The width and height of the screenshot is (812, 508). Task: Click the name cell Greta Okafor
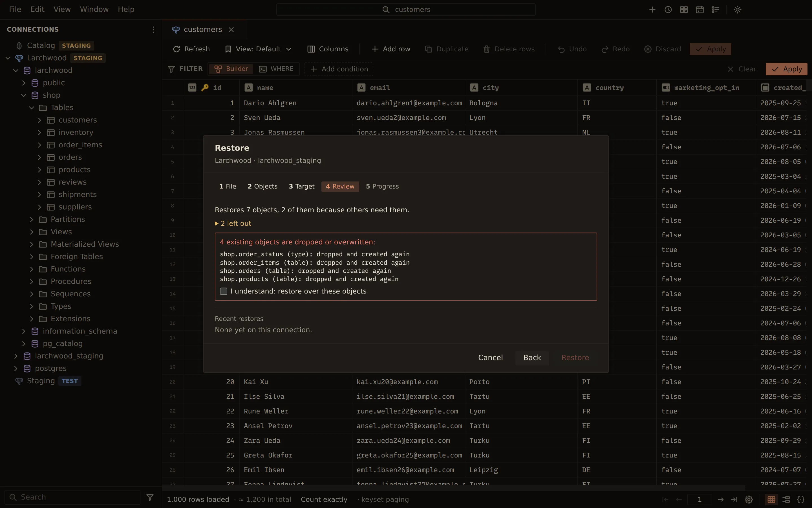click(x=295, y=455)
